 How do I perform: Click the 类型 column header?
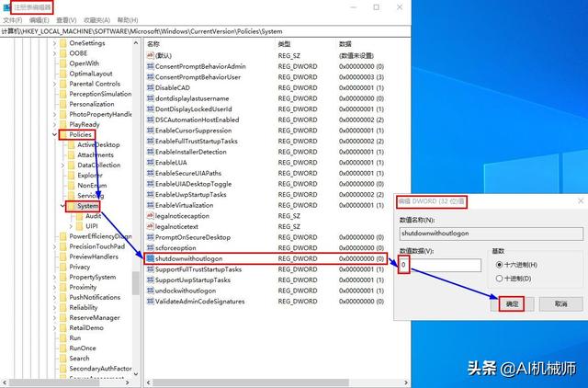click(x=284, y=44)
